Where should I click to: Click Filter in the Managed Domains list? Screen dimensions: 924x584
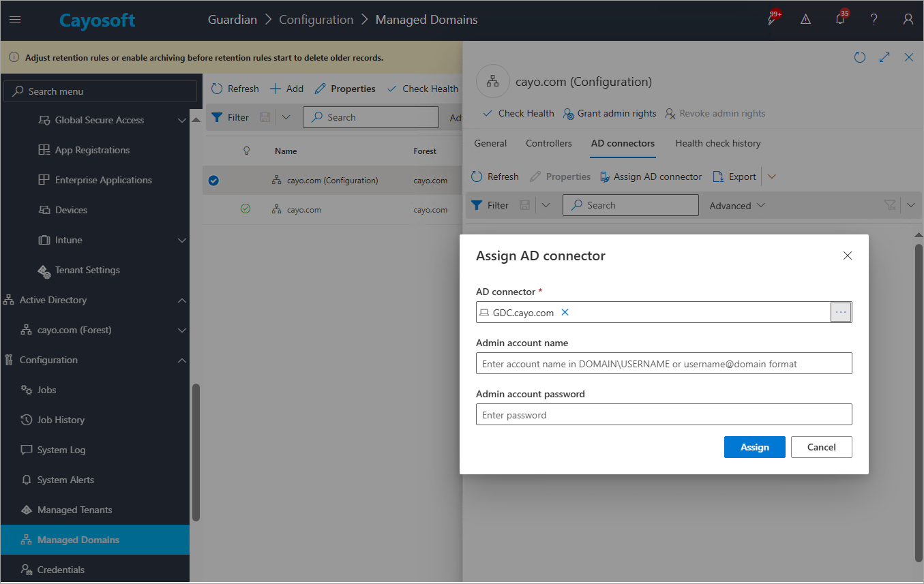230,117
